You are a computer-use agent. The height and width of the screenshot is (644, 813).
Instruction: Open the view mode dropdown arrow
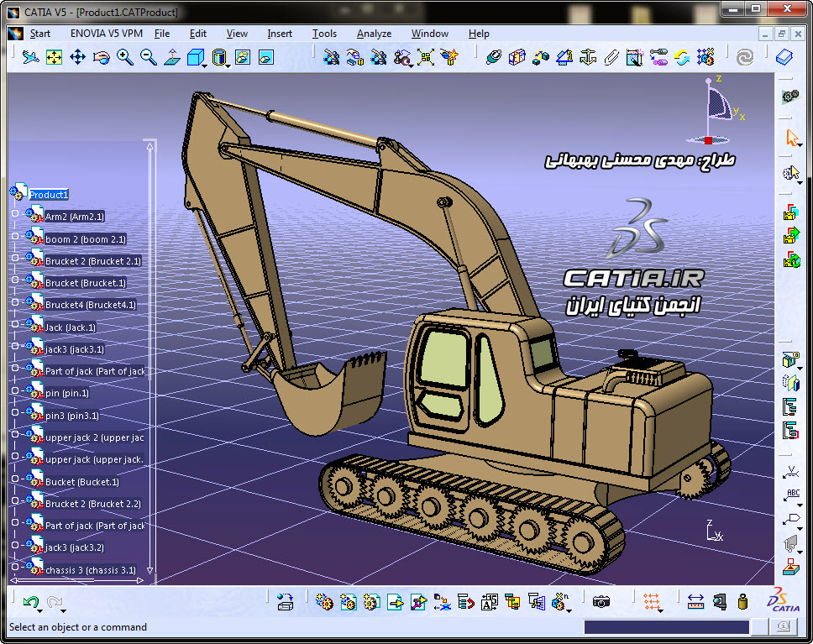tap(228, 66)
